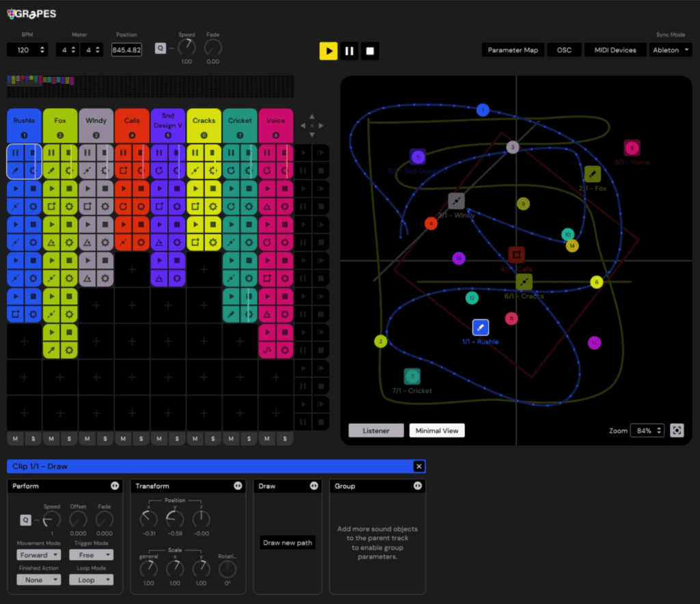Stop the transport playback
This screenshot has width=700, height=604.
click(370, 51)
